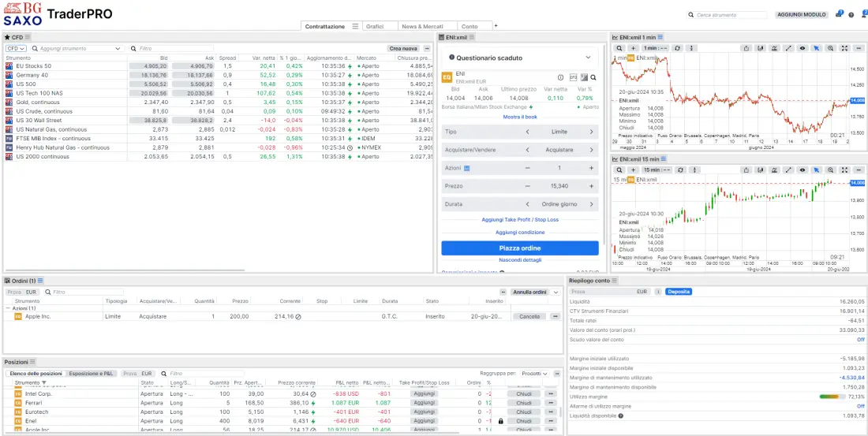This screenshot has width=868, height=436.
Task: Open the CFD watchlist module menu
Action: [x=28, y=37]
